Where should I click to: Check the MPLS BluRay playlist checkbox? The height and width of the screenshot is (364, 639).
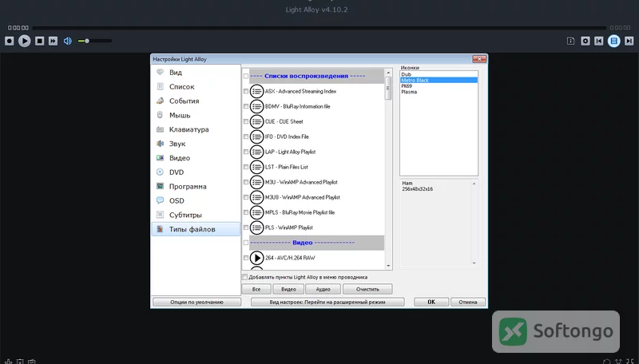click(x=246, y=212)
